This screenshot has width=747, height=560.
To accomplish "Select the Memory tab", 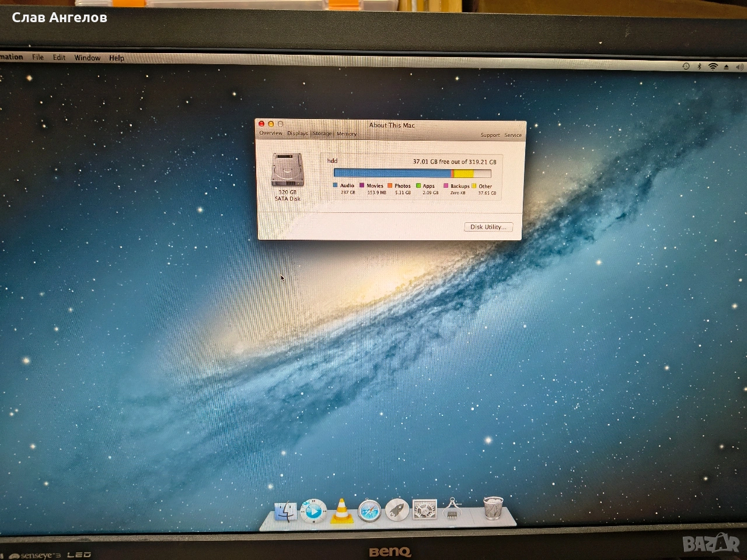I will (x=347, y=134).
